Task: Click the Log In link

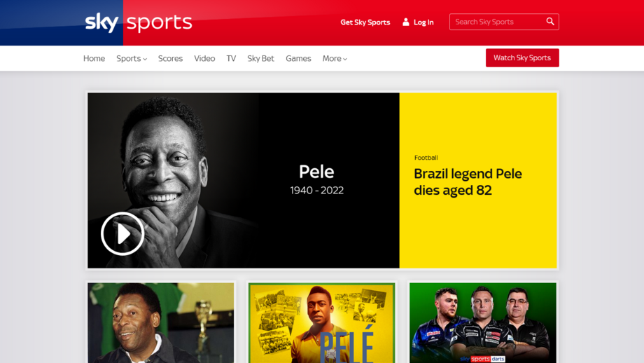Action: (x=423, y=22)
